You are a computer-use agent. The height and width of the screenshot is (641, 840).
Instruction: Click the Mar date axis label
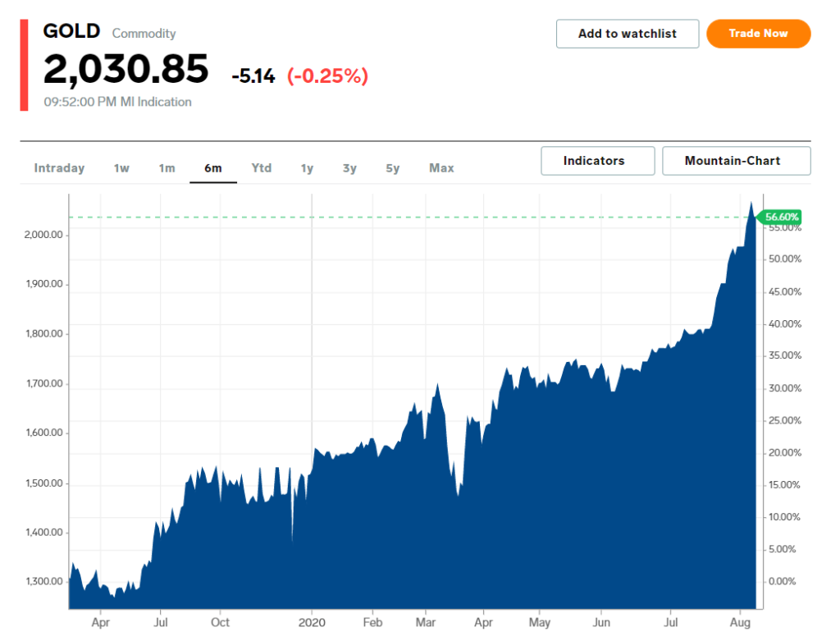coord(426,623)
